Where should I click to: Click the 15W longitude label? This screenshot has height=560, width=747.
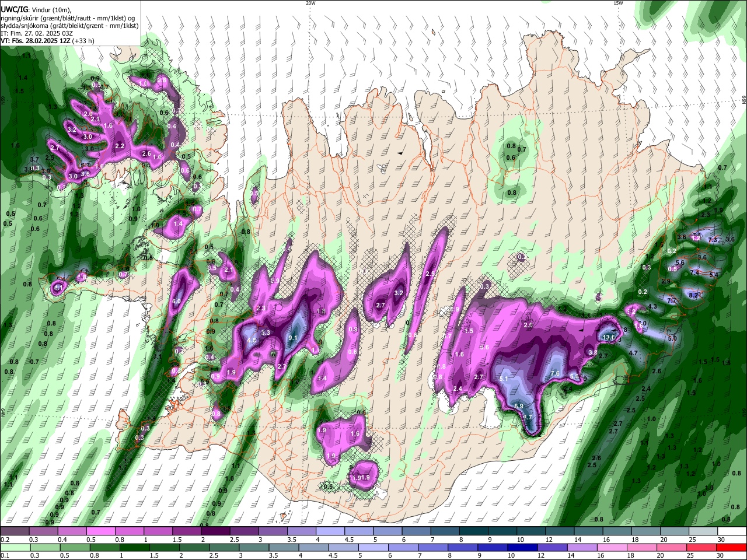(618, 3)
